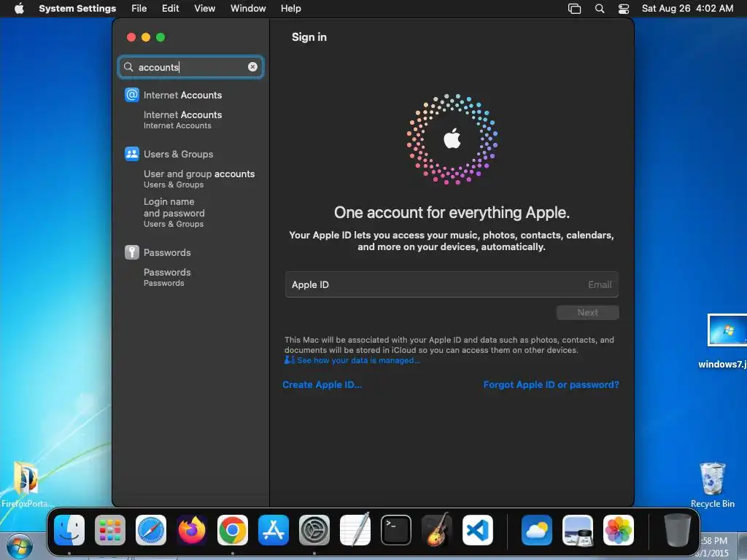This screenshot has height=560, width=747.
Task: Open Google Chrome in the dock
Action: point(233,530)
